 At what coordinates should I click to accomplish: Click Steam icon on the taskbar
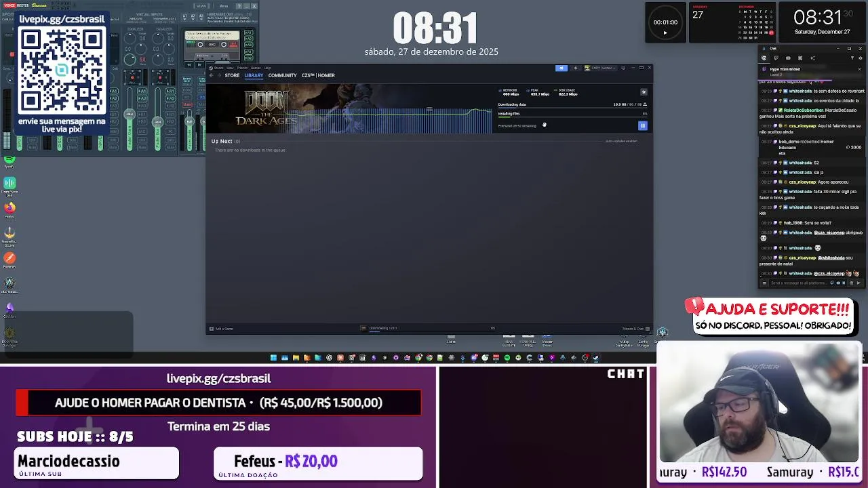click(x=595, y=357)
